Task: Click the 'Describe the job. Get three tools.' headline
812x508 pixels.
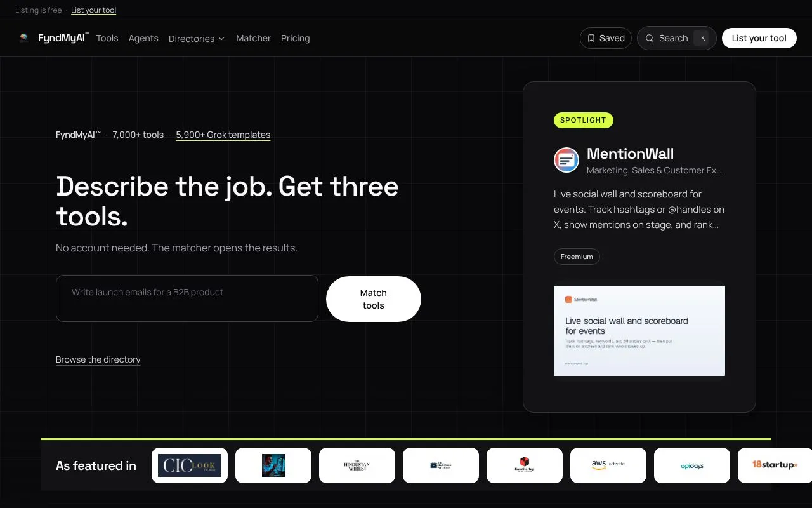Action: click(227, 201)
